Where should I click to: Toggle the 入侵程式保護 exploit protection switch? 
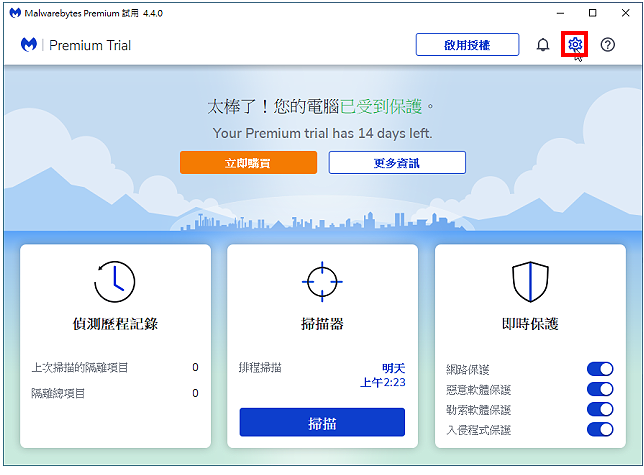coord(600,429)
